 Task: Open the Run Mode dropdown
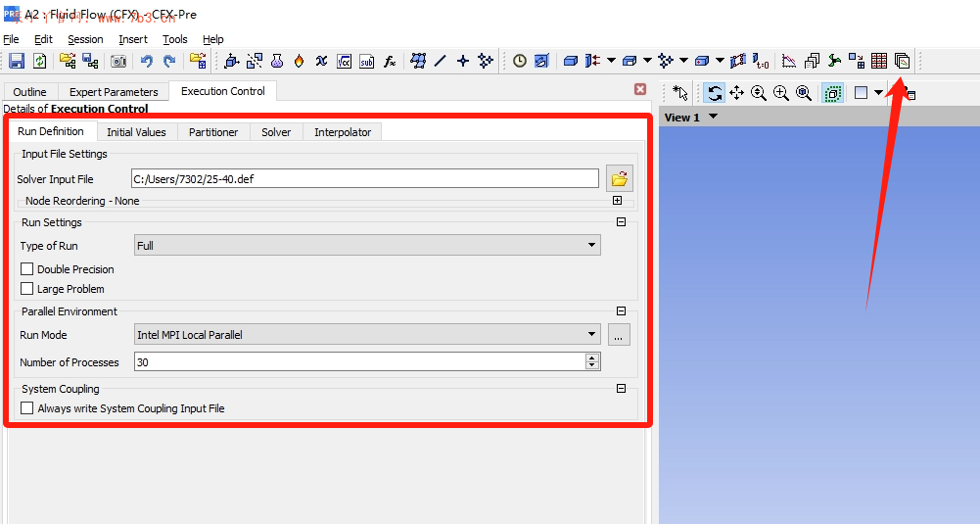point(367,335)
